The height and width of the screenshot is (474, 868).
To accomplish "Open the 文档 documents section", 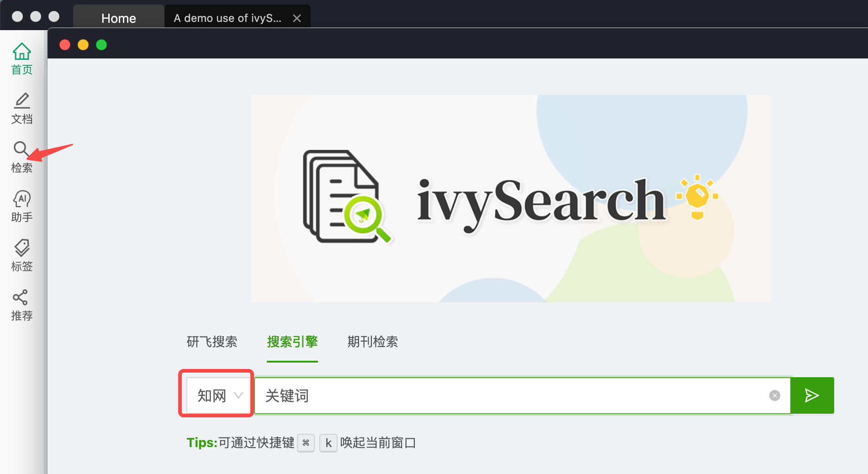I will click(x=21, y=108).
